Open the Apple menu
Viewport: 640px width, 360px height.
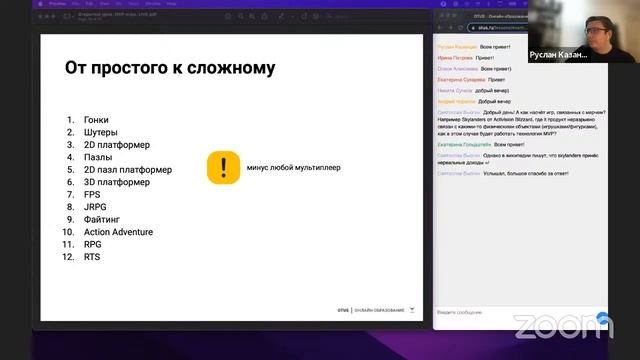pos(40,4)
